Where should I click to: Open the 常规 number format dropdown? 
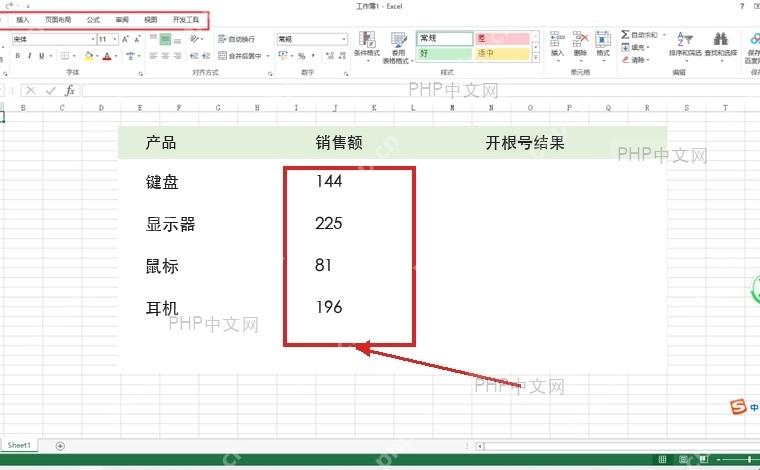pyautogui.click(x=344, y=39)
